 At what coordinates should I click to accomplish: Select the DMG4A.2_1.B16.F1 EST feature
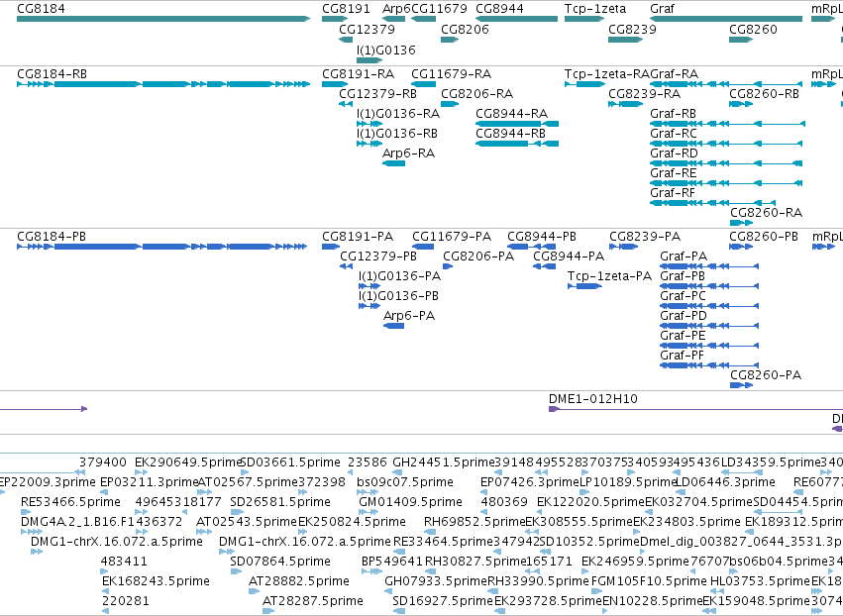click(31, 532)
